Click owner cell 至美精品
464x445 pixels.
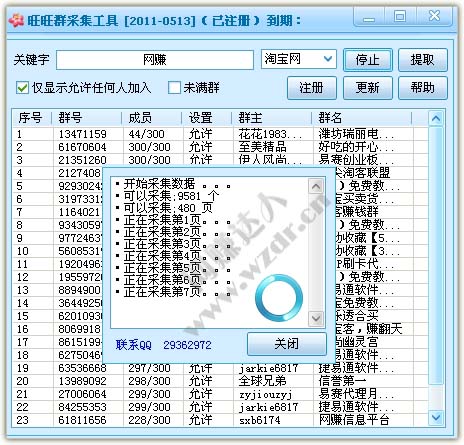pos(262,147)
